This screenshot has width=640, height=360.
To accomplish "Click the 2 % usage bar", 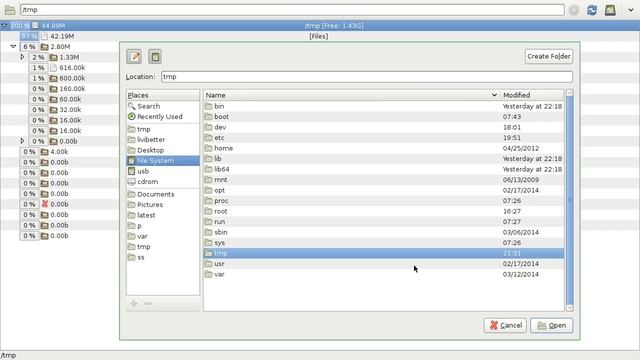I will coord(38,57).
